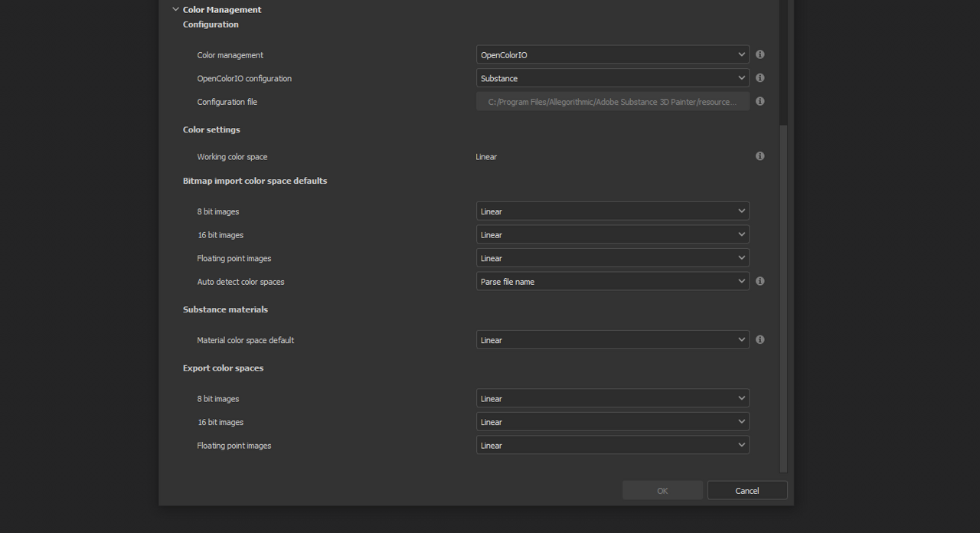Open export 8 bit images dropdown

click(612, 398)
